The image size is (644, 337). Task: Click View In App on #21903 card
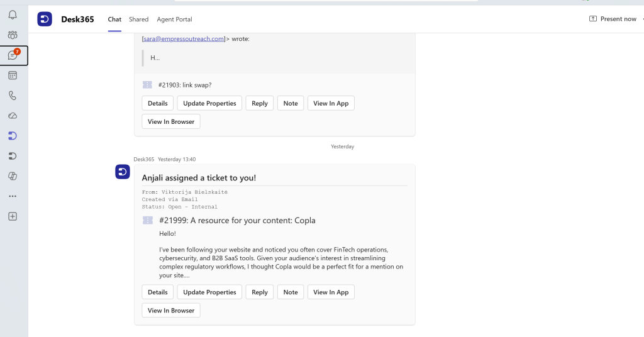point(331,103)
